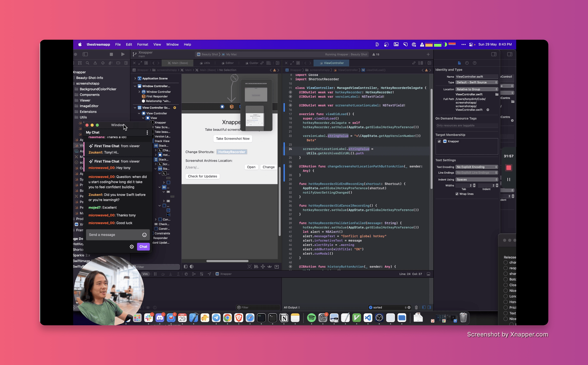Image resolution: width=588 pixels, height=365 pixels.
Task: Click the plus Library button in Xcode toolbar
Action: pos(428,54)
